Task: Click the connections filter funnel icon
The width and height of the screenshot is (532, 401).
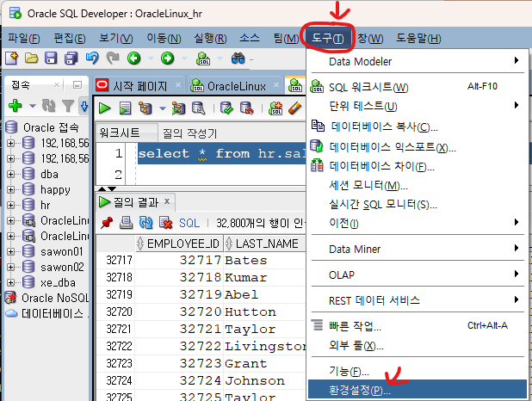Action: (x=68, y=106)
